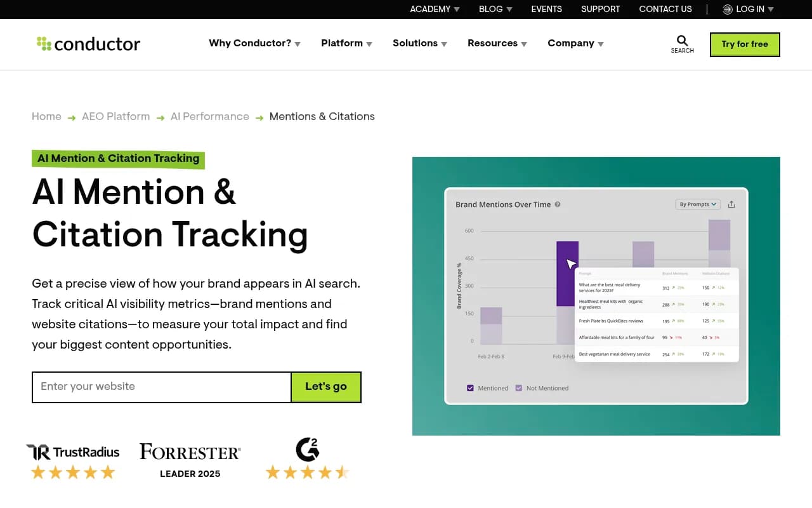Select SUPPORT in the top navigation
Viewport: 812px width, 508px height.
click(600, 9)
